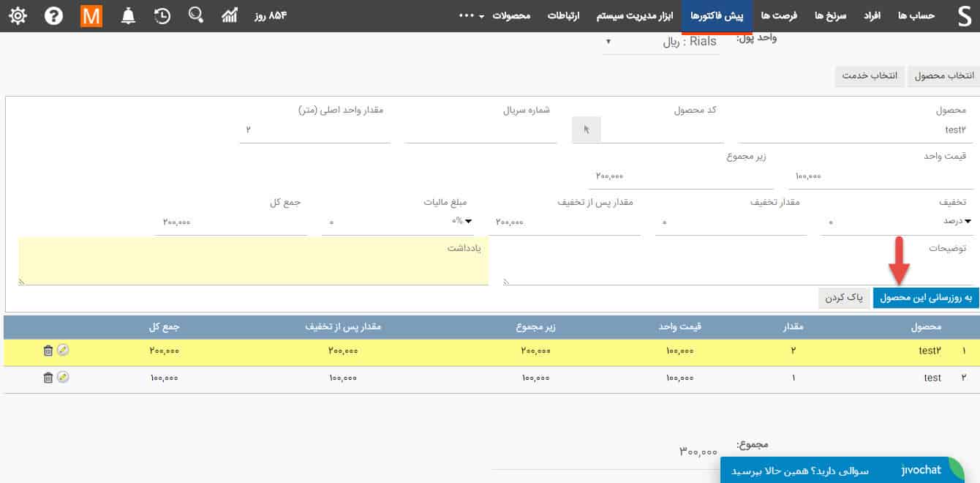
Task: Open the settings gear icon
Action: click(18, 15)
